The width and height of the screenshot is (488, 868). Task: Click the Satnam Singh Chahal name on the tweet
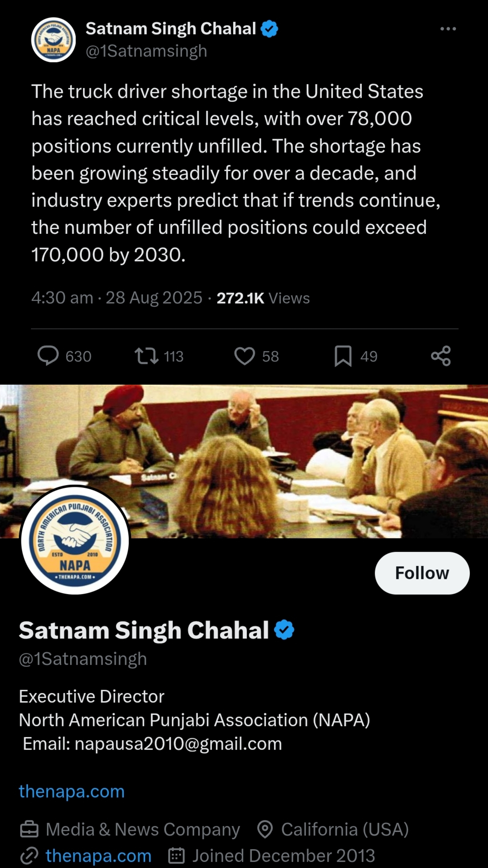(x=171, y=29)
